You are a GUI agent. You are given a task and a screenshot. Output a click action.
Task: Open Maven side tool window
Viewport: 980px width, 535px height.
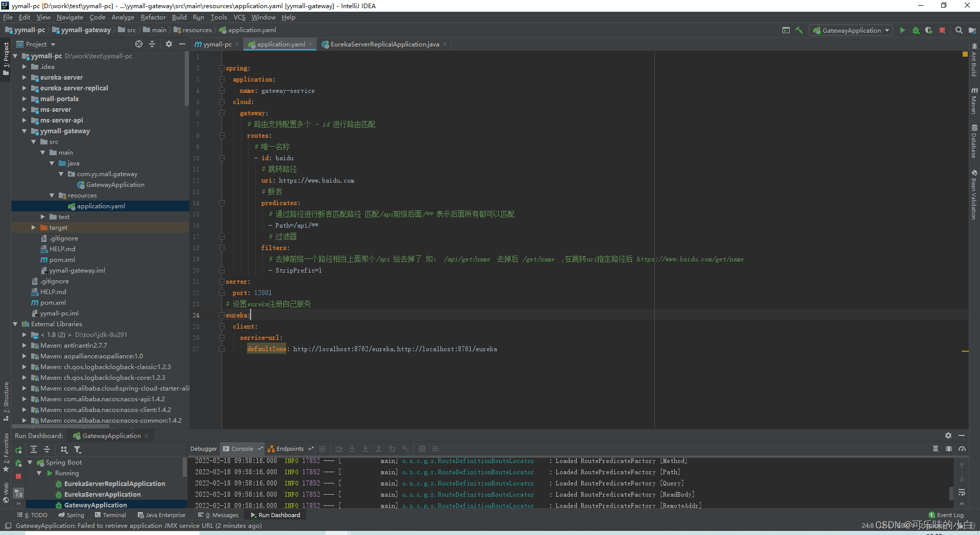tap(974, 101)
